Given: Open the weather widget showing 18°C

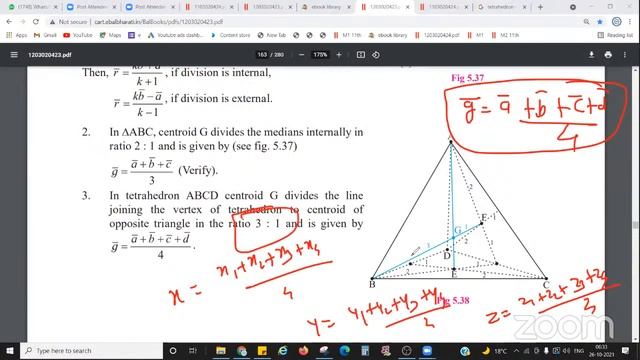Looking at the screenshot, I should point(494,351).
